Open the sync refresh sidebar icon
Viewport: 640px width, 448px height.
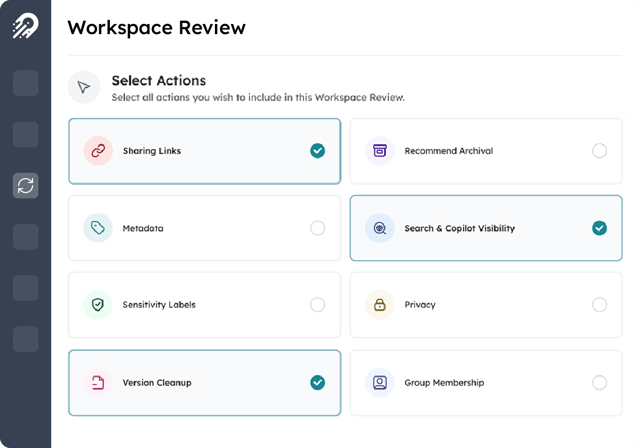coord(25,185)
